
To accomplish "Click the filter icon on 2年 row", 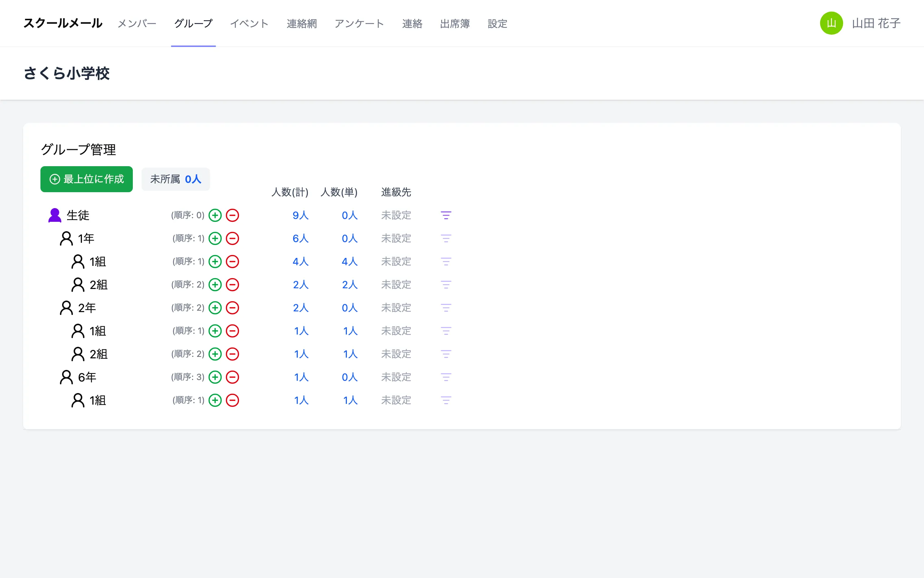I will tap(446, 308).
